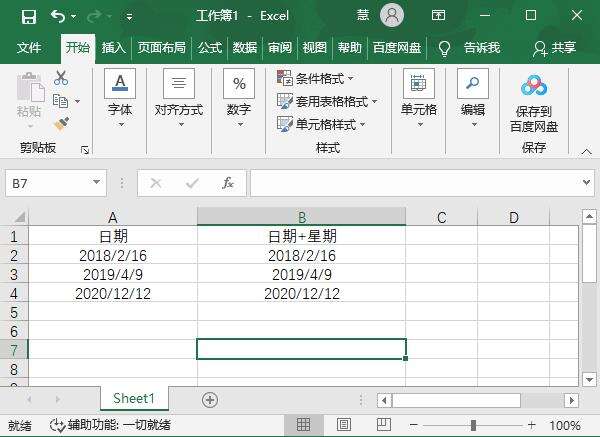This screenshot has width=600, height=437.
Task: Click the formula bar input field
Action: tap(415, 183)
